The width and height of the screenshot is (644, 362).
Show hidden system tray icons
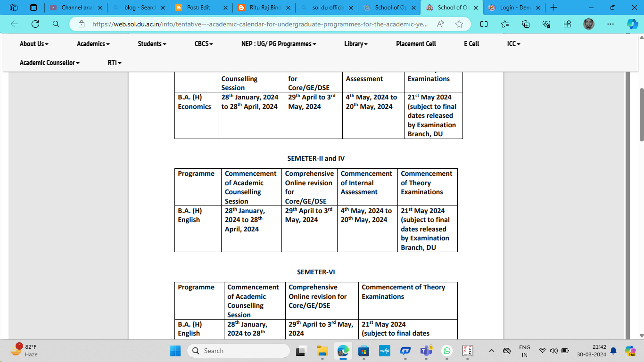pos(492,351)
